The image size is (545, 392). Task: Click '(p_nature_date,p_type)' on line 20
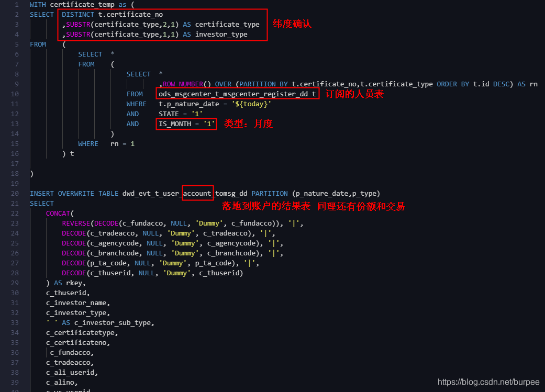coord(336,194)
